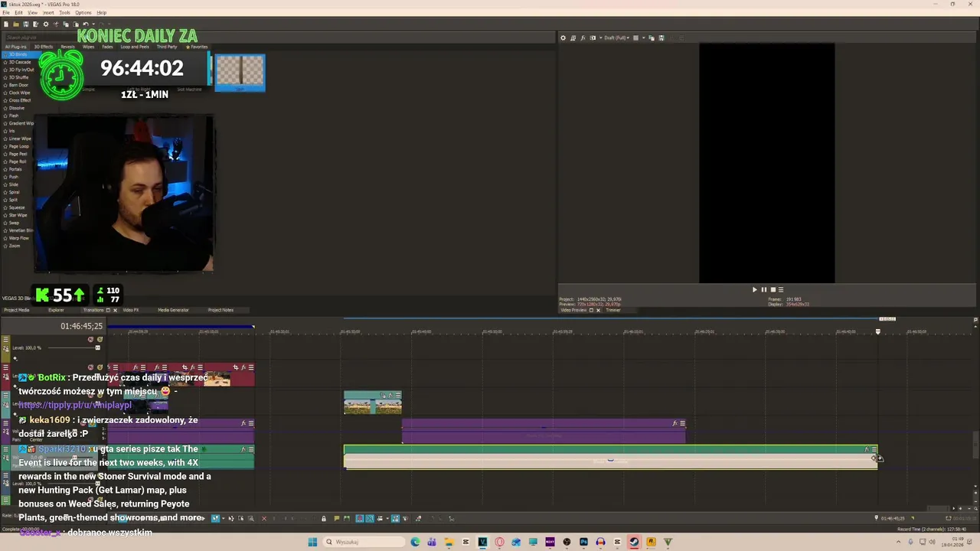The width and height of the screenshot is (980, 551).
Task: Open the Insert menu
Action: pyautogui.click(x=48, y=13)
